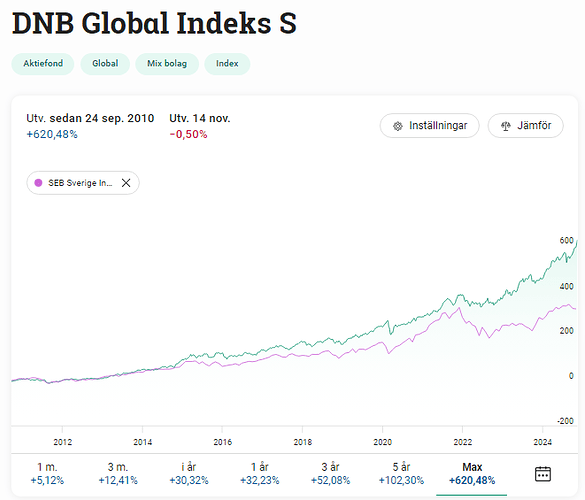This screenshot has height=500, width=585.
Task: Switch chart to 1 år period
Action: 260,474
